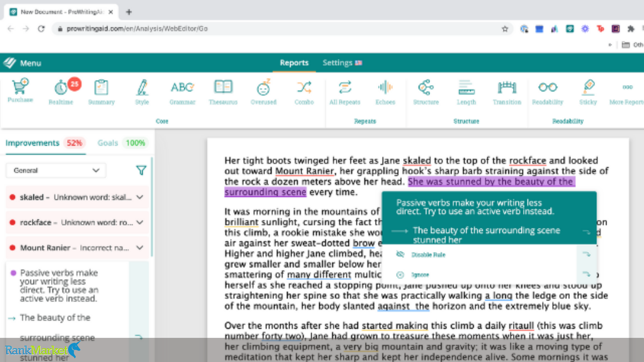Open the Sticky sentences report
The width and height of the screenshot is (644, 362).
(588, 91)
